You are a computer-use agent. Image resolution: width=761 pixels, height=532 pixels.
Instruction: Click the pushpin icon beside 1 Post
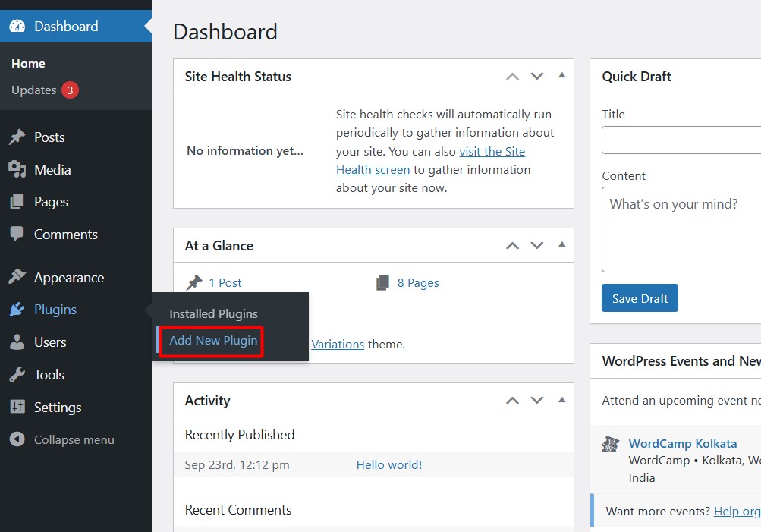[194, 282]
